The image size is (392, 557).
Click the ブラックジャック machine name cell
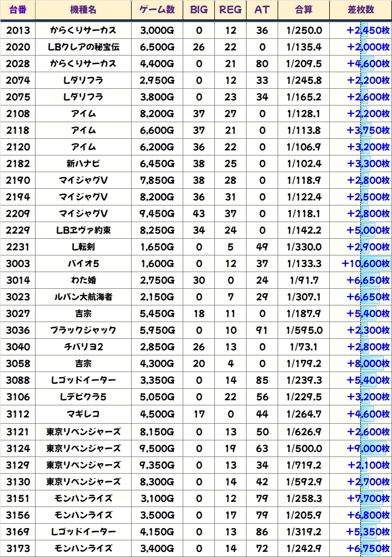pyautogui.click(x=83, y=330)
